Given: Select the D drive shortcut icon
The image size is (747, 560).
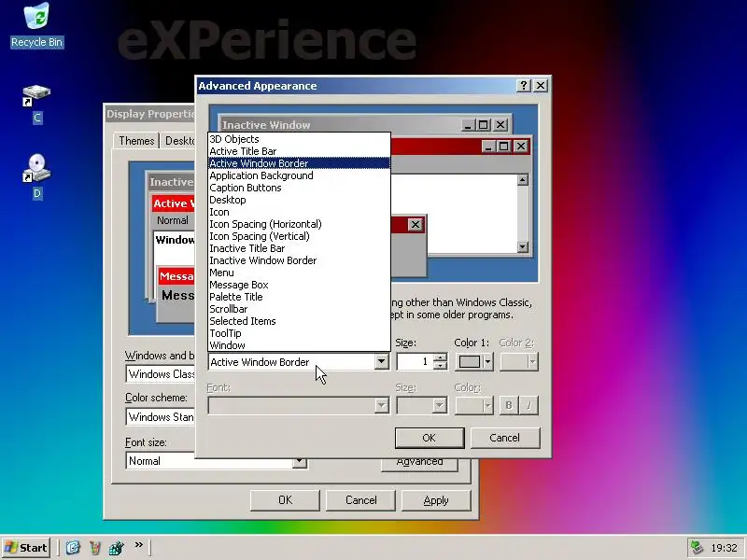Looking at the screenshot, I should click(x=36, y=176).
